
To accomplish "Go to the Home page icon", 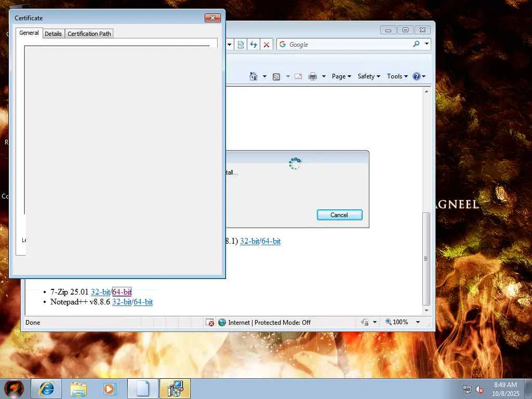I will tap(254, 76).
